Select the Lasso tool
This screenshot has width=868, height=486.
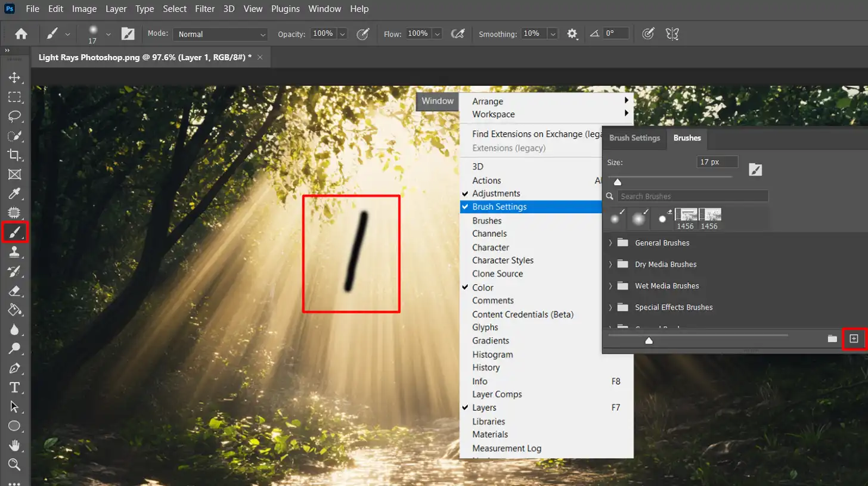(14, 116)
